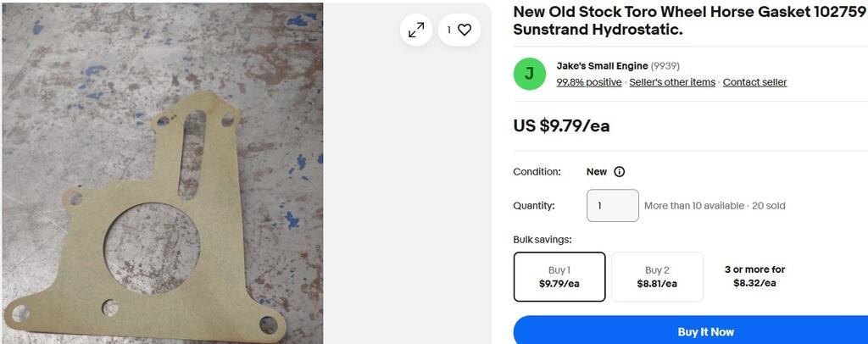Click the More than 10 available text

(x=693, y=206)
